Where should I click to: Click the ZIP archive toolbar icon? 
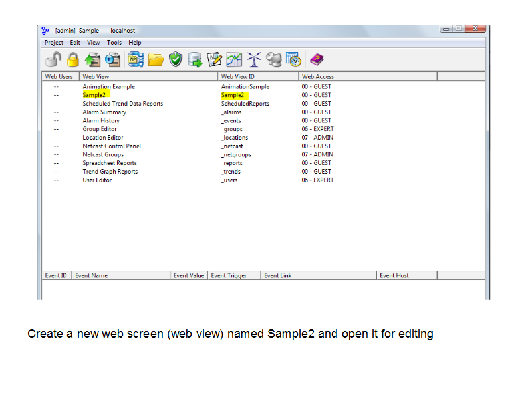136,59
